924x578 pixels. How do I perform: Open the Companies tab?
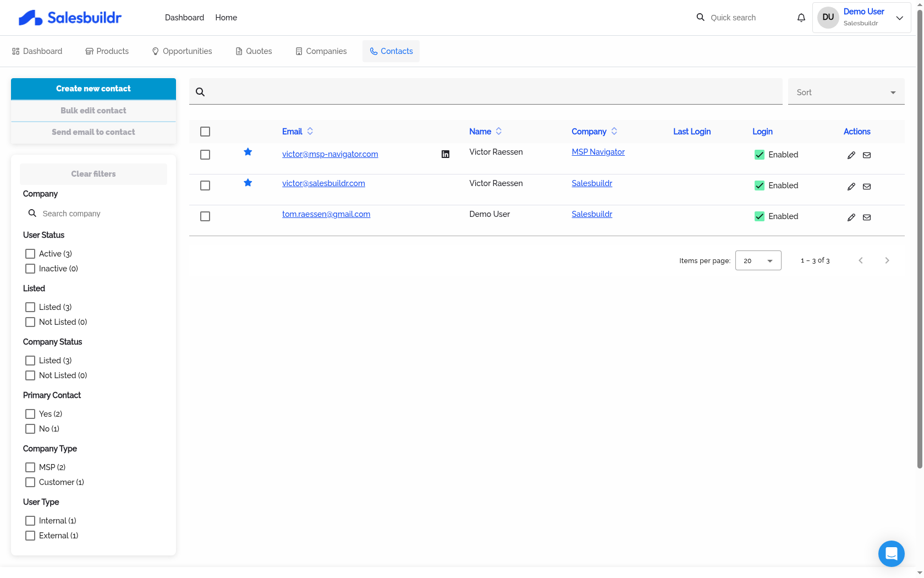(321, 51)
